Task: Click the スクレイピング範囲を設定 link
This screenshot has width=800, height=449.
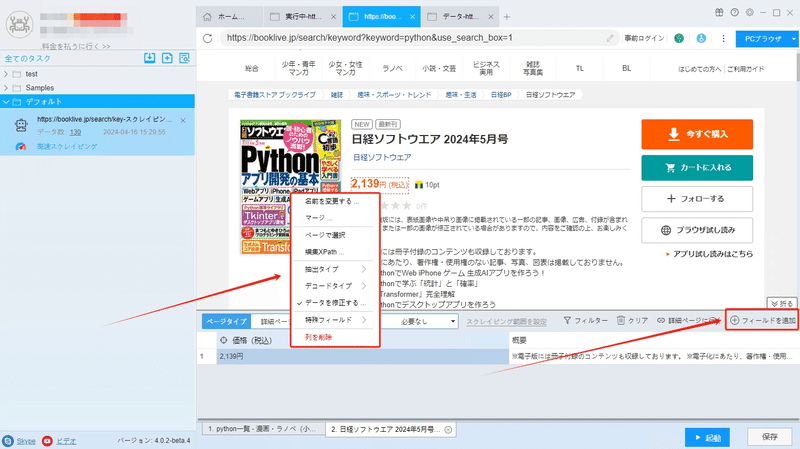Action: click(506, 321)
